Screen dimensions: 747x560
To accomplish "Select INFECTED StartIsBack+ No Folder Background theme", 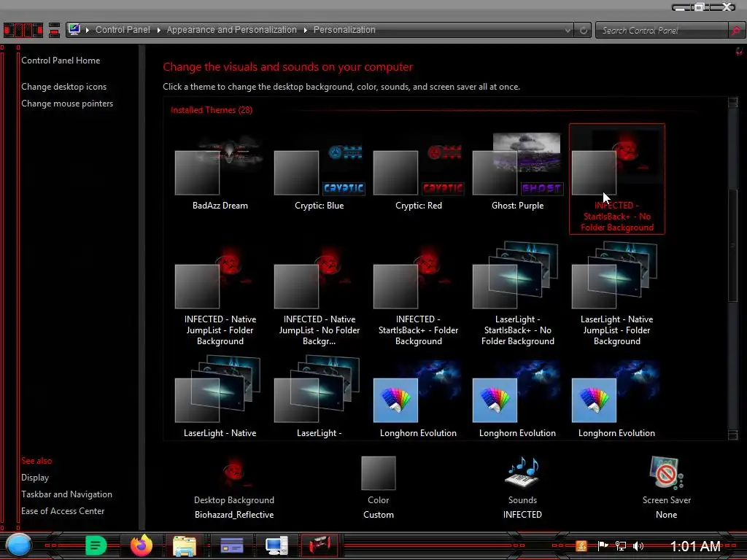I will 617,179.
